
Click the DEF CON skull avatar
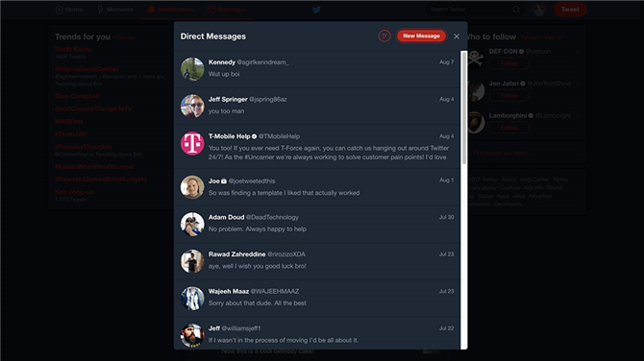click(476, 59)
